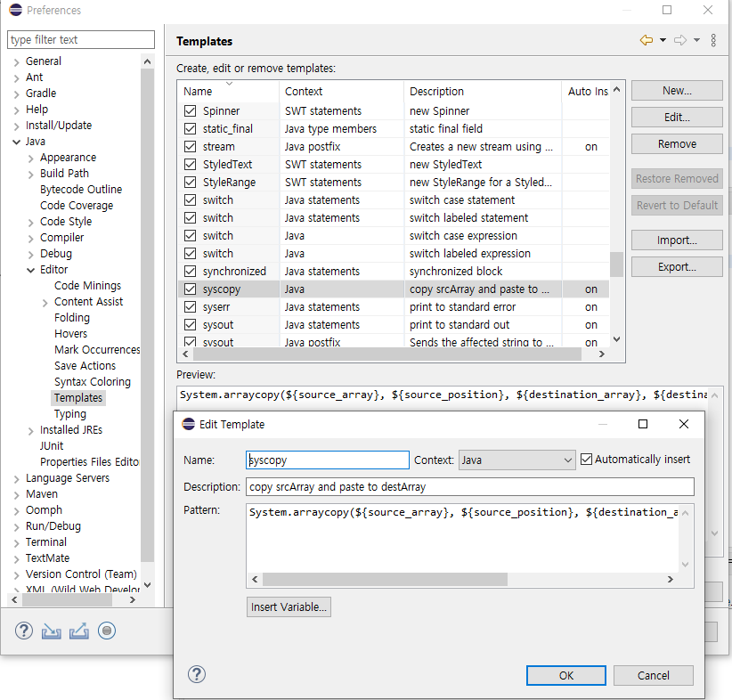Open the back history dropdown arrow
Viewport: 732px width, 700px height.
click(x=663, y=40)
